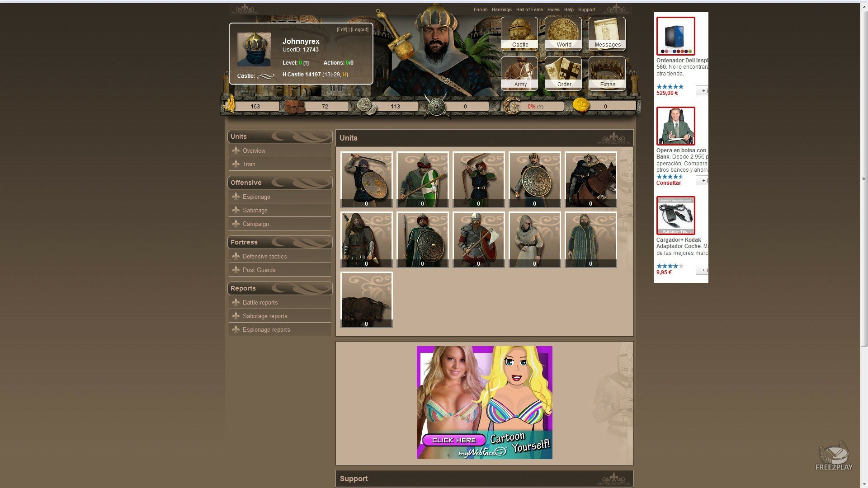
Task: Open Battle reports menu item
Action: click(x=260, y=302)
